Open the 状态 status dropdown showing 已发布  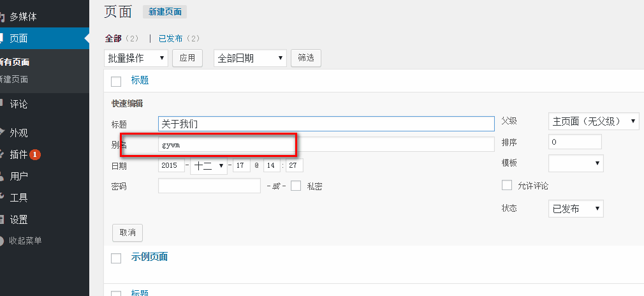576,209
